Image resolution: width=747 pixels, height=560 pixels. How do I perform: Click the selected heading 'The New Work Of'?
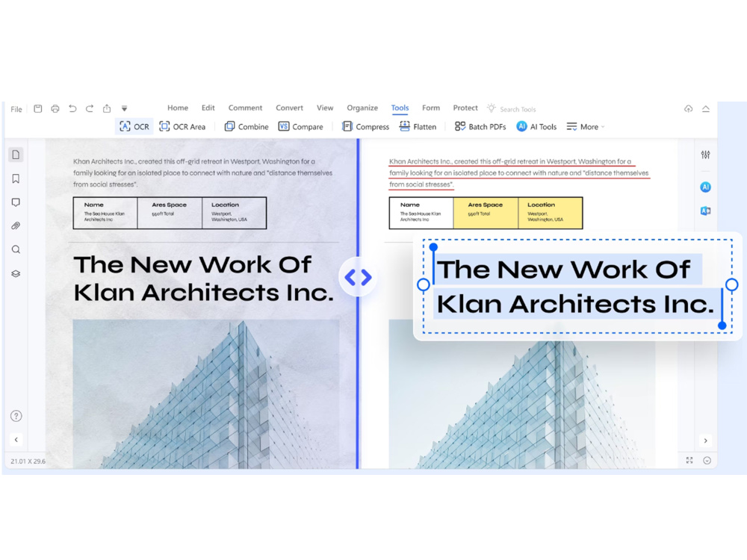point(564,270)
